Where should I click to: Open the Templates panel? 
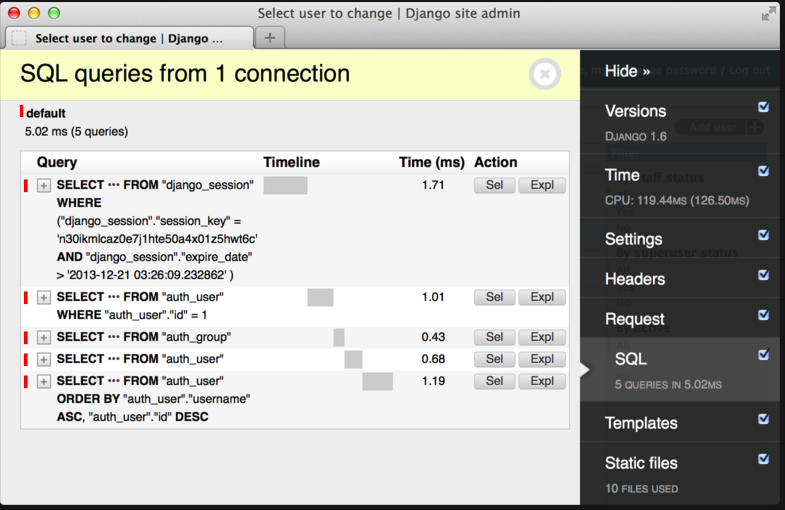point(641,423)
